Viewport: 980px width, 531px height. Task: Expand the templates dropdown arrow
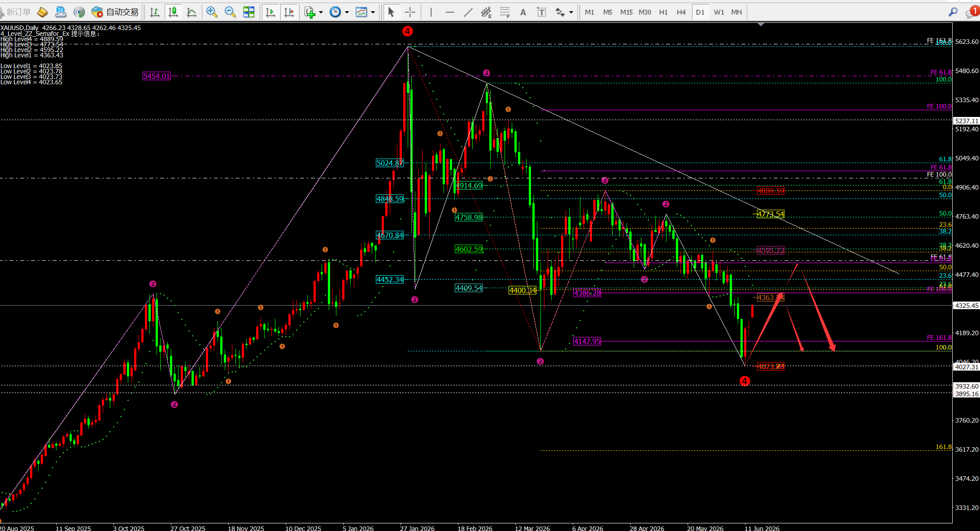373,12
